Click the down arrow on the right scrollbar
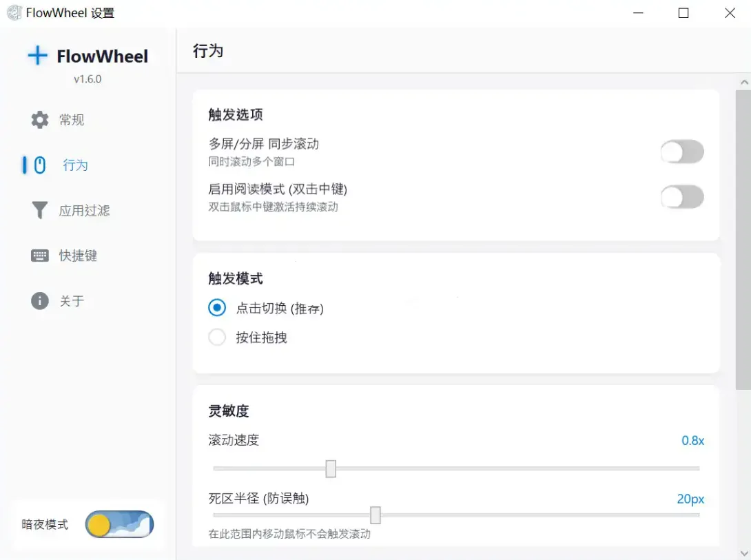 744,553
